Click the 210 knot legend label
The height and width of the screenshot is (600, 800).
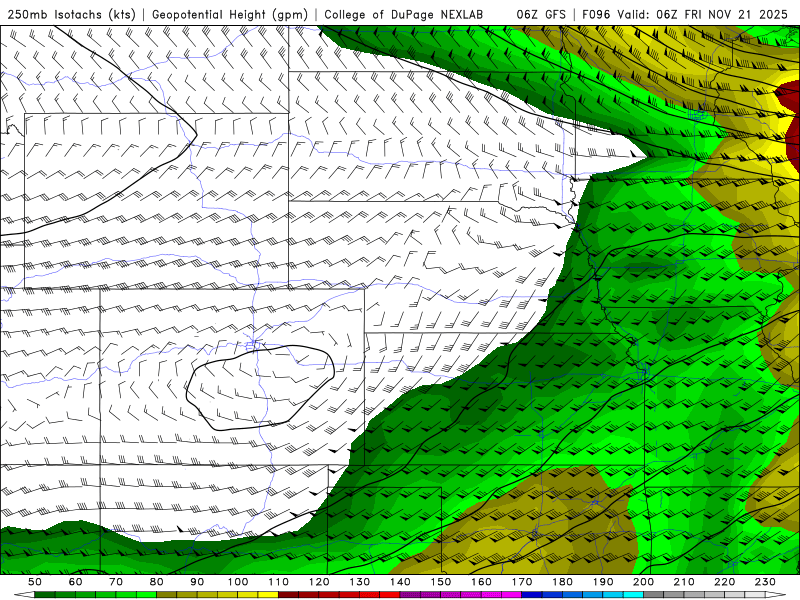click(x=684, y=582)
